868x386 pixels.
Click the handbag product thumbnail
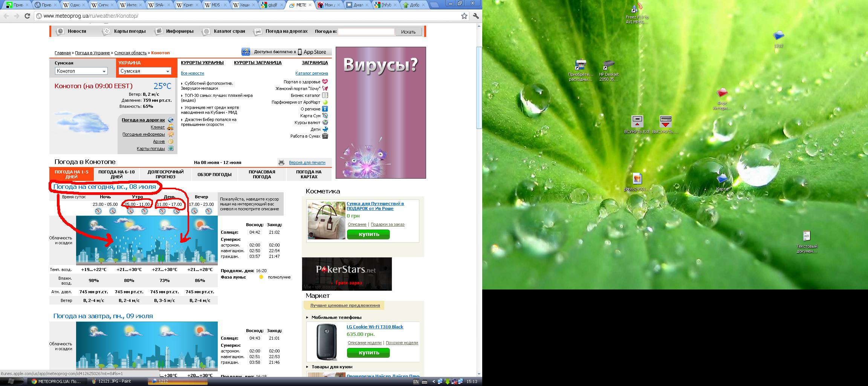tap(326, 221)
